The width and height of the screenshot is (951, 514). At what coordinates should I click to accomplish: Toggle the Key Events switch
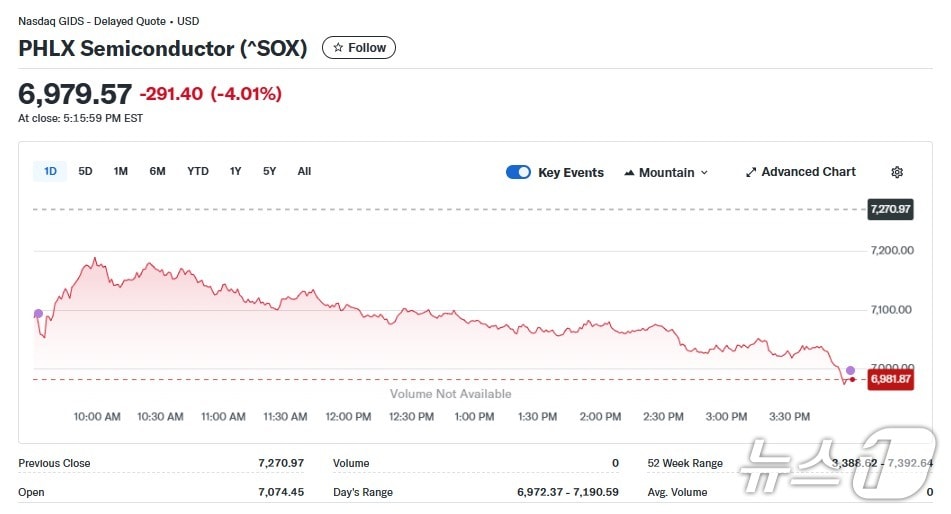point(518,172)
